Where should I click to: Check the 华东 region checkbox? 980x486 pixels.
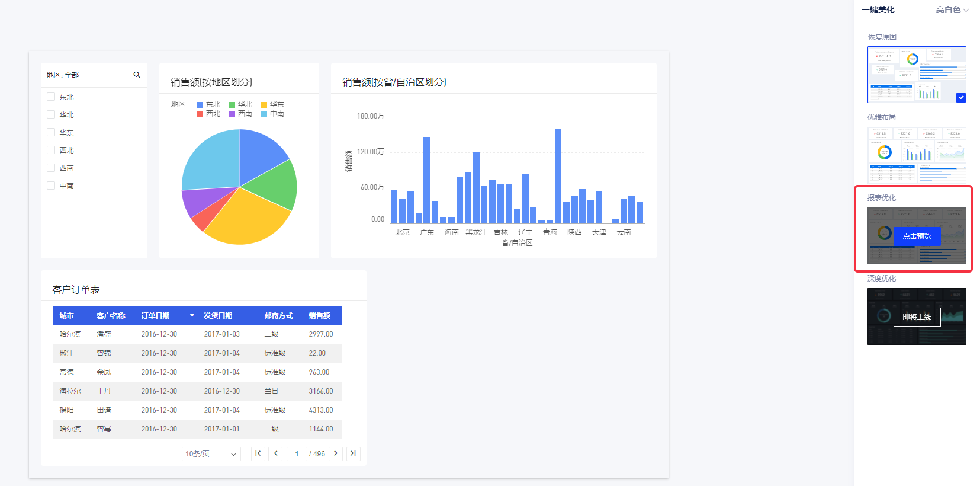coord(51,132)
